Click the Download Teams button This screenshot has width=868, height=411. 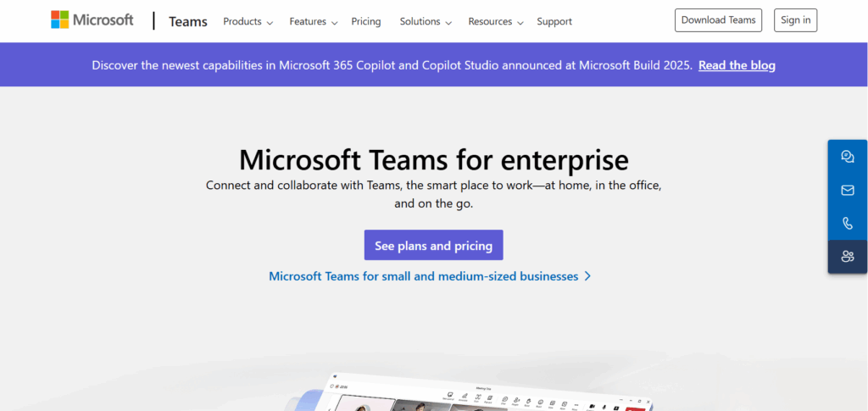[x=718, y=20]
